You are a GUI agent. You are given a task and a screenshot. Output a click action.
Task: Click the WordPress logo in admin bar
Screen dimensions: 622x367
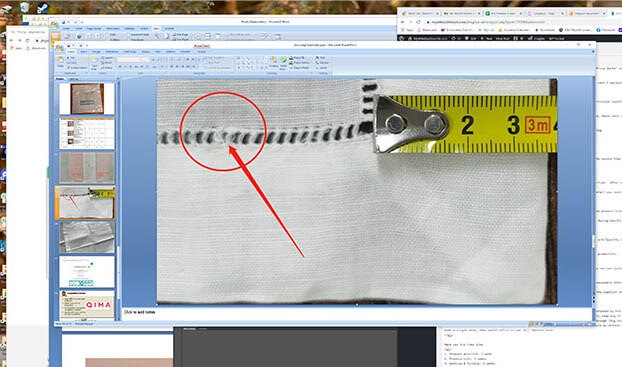[x=401, y=38]
